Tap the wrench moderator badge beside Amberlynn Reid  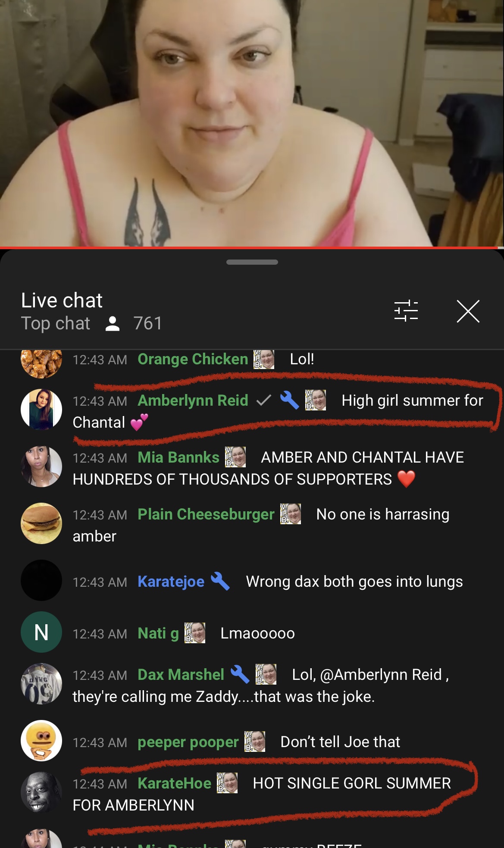[x=289, y=400]
